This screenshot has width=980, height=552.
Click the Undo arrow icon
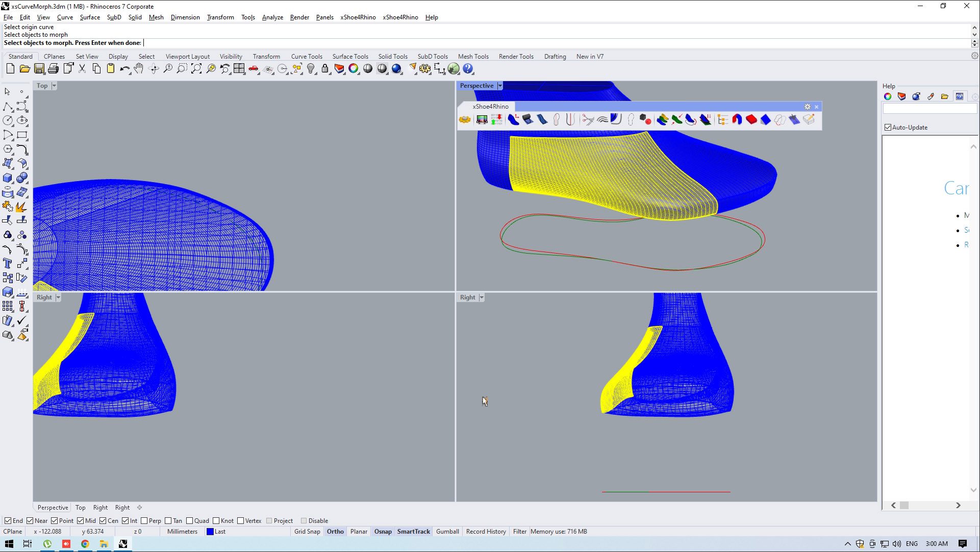click(x=124, y=69)
